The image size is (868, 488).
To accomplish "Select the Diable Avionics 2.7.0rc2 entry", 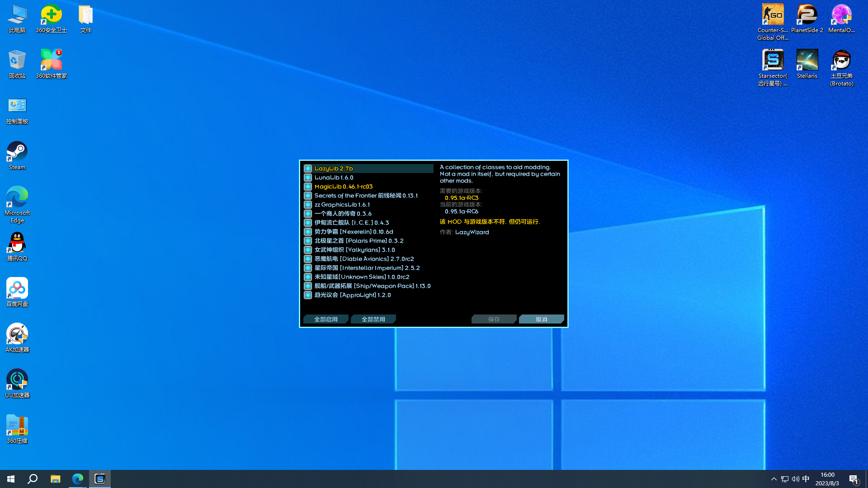I will coord(364,259).
